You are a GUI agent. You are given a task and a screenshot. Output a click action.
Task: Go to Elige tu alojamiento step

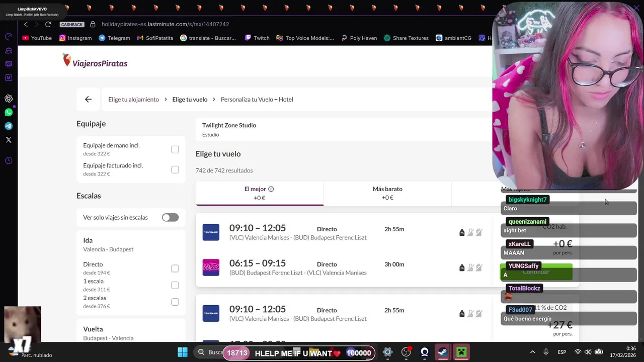point(133,99)
